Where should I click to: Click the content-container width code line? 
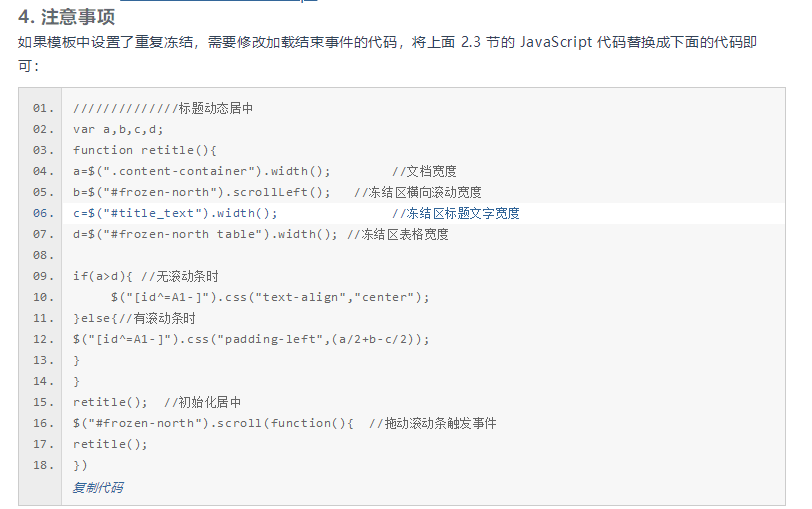point(265,171)
